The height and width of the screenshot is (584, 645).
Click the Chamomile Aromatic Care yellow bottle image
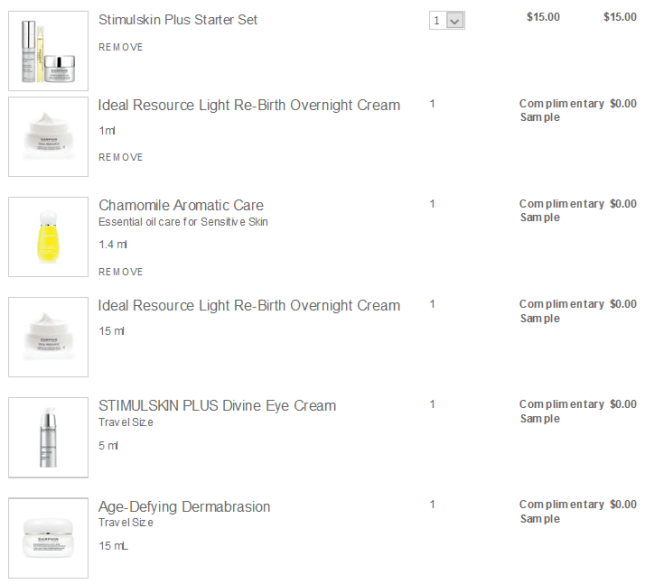click(x=48, y=237)
